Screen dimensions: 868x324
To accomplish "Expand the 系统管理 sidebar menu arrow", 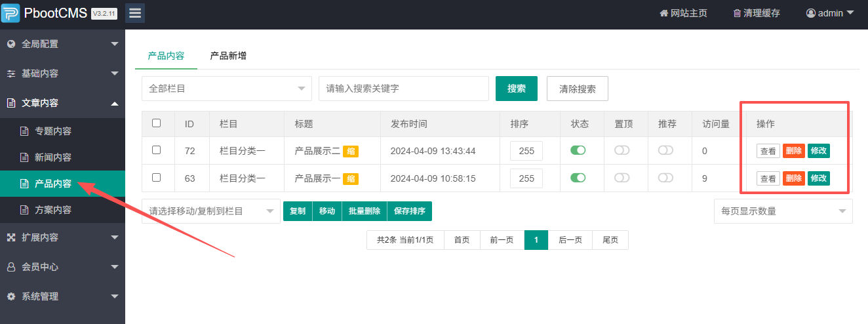I will pyautogui.click(x=115, y=296).
